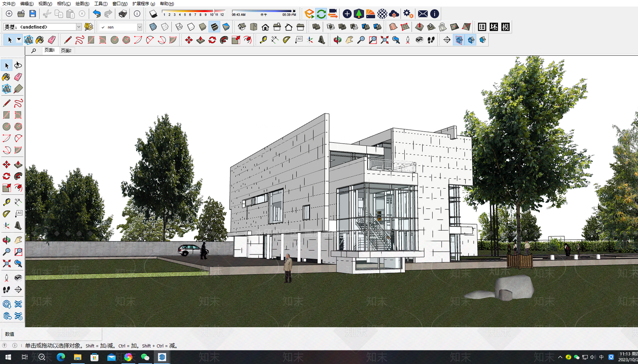This screenshot has height=364, width=638.
Task: Open the 扩展程序(x) menu
Action: click(x=144, y=4)
